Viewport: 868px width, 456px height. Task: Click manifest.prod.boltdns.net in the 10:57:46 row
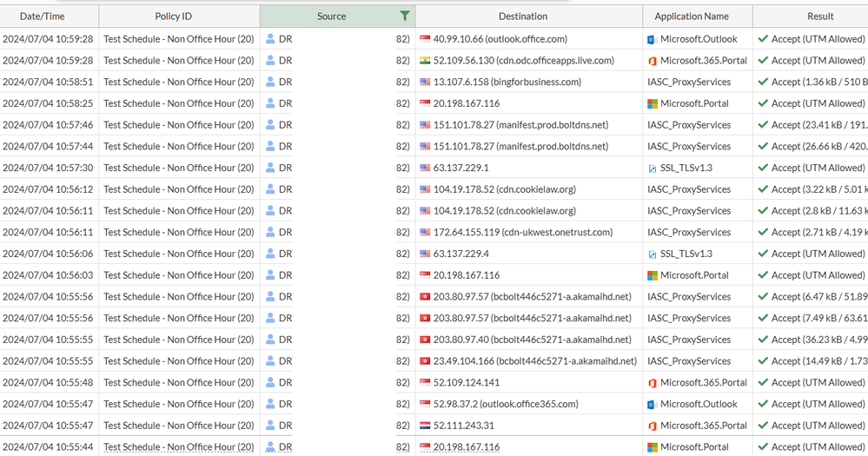click(552, 125)
